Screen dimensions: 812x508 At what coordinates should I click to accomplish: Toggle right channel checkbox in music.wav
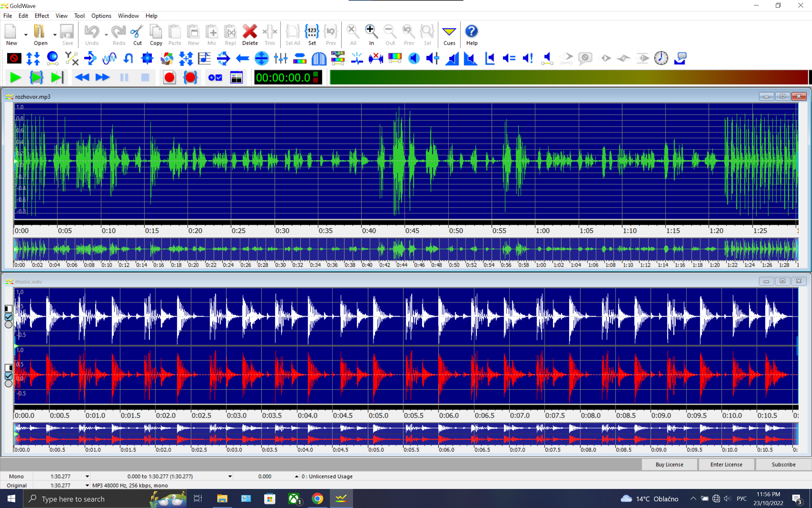point(8,376)
